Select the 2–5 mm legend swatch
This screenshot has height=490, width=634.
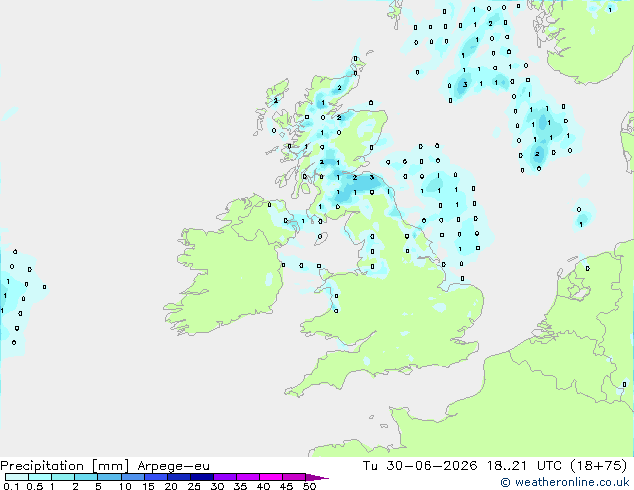tap(86, 477)
